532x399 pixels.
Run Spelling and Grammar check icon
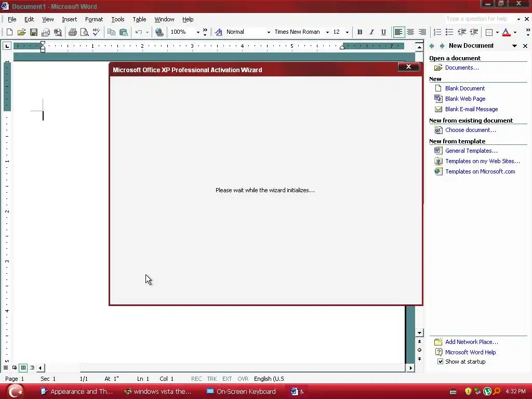pyautogui.click(x=96, y=32)
